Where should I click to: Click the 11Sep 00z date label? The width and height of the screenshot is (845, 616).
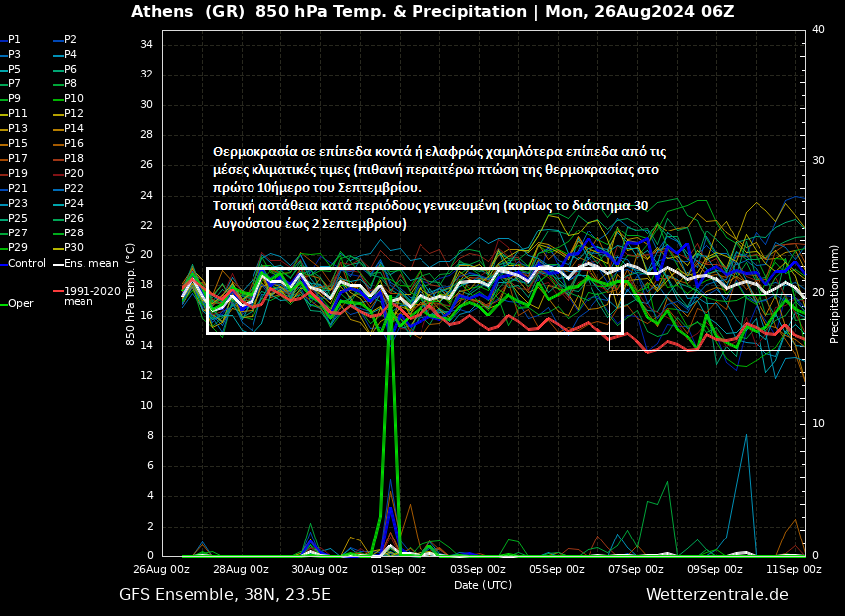click(x=793, y=569)
